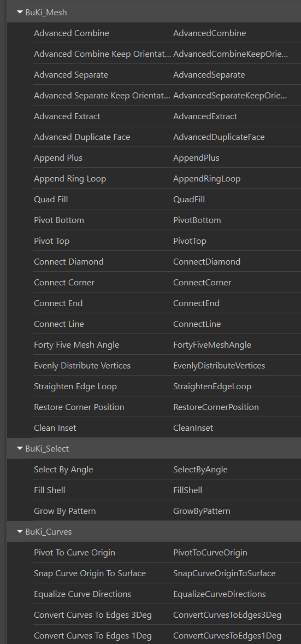Click the PivotBottom command name
This screenshot has width=301, height=644.
pos(197,220)
